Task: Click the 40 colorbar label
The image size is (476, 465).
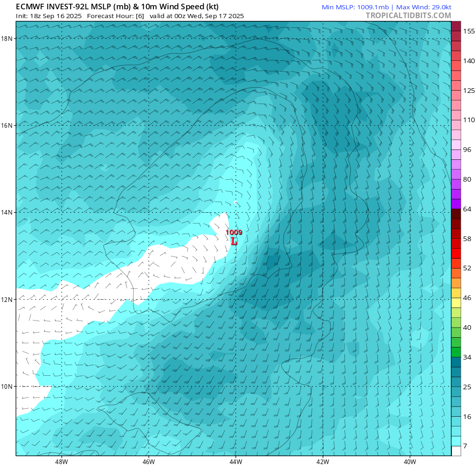Action: click(467, 327)
